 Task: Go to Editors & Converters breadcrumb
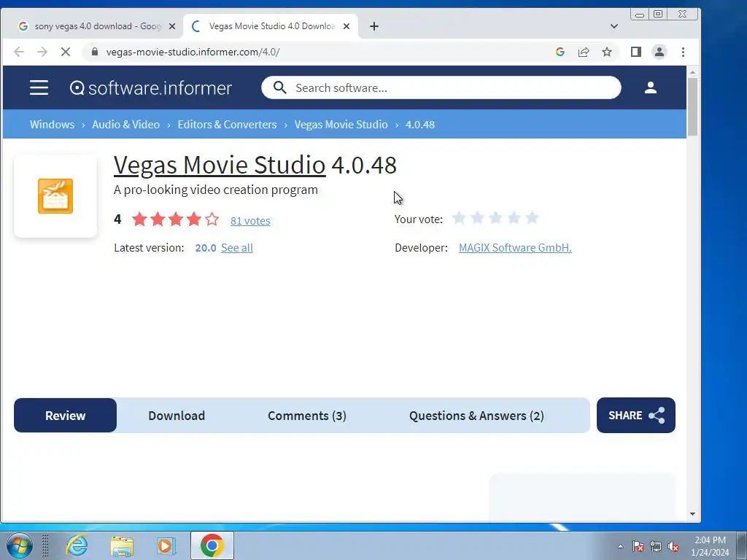[x=227, y=124]
